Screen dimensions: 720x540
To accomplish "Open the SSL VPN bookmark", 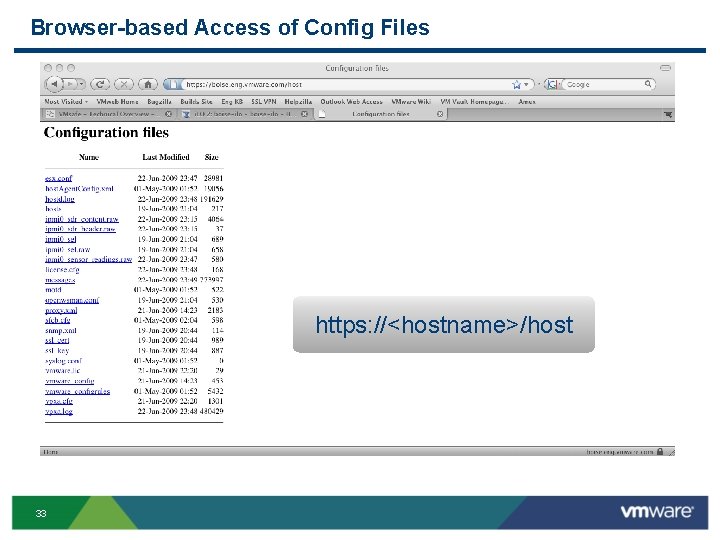I will 264,101.
